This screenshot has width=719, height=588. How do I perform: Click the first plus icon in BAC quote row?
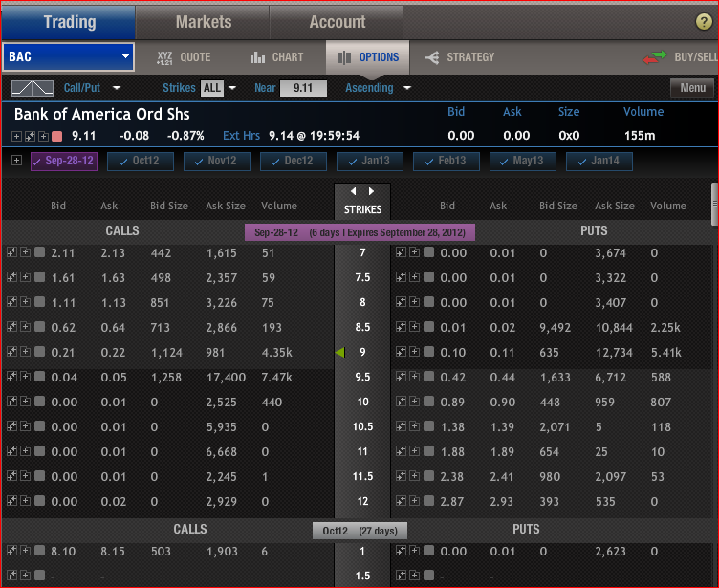coord(16,136)
